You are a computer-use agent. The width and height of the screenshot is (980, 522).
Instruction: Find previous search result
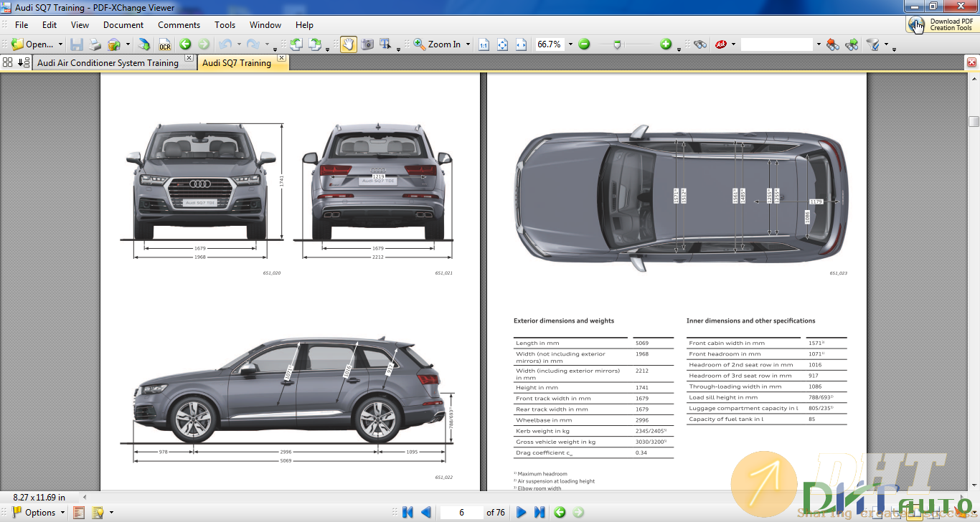click(833, 44)
